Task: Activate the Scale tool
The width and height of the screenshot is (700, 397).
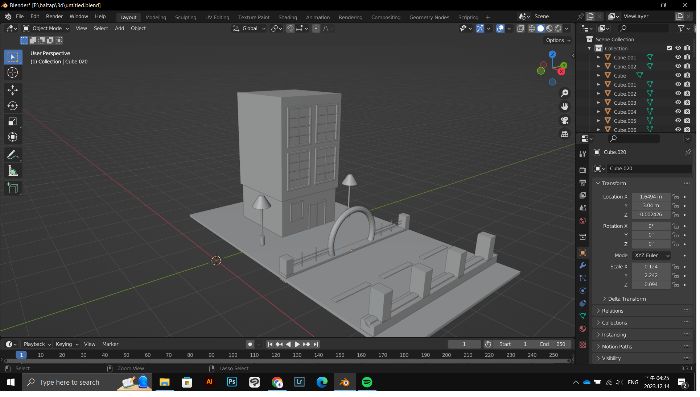Action: (x=13, y=121)
